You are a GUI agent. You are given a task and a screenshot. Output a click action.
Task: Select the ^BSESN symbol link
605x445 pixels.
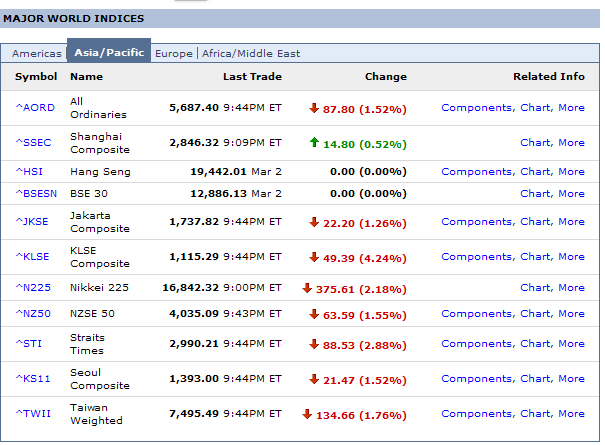click(x=37, y=194)
